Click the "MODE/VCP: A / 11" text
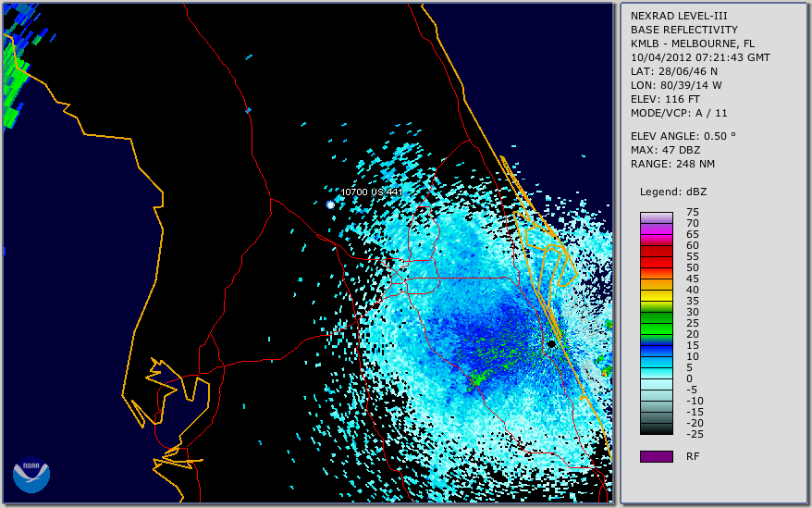The width and height of the screenshot is (812, 508). (679, 113)
